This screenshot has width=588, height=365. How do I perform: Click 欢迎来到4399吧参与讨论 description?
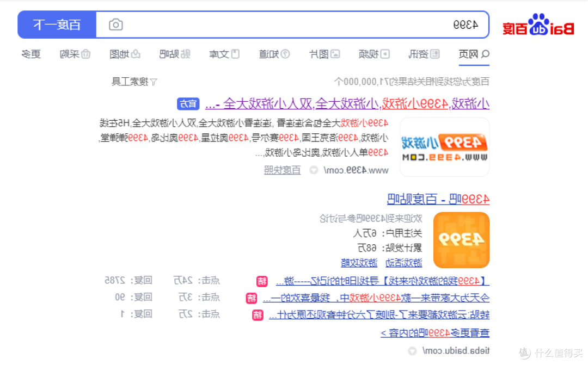pyautogui.click(x=371, y=219)
